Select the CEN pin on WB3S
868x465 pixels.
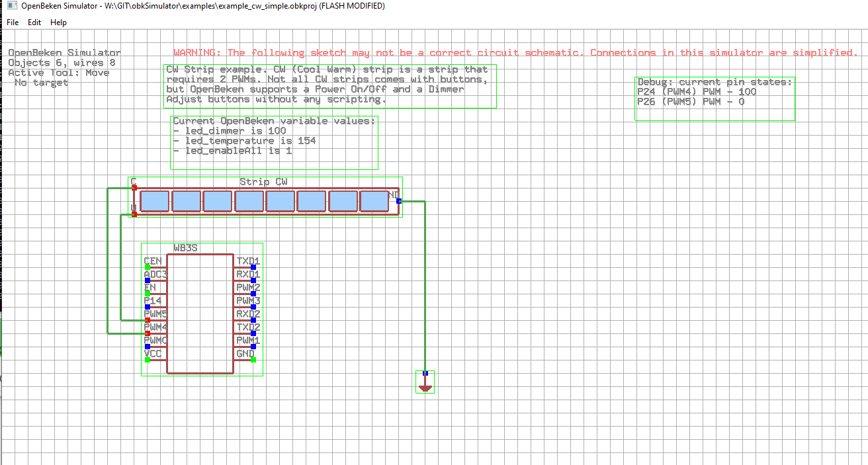(148, 267)
